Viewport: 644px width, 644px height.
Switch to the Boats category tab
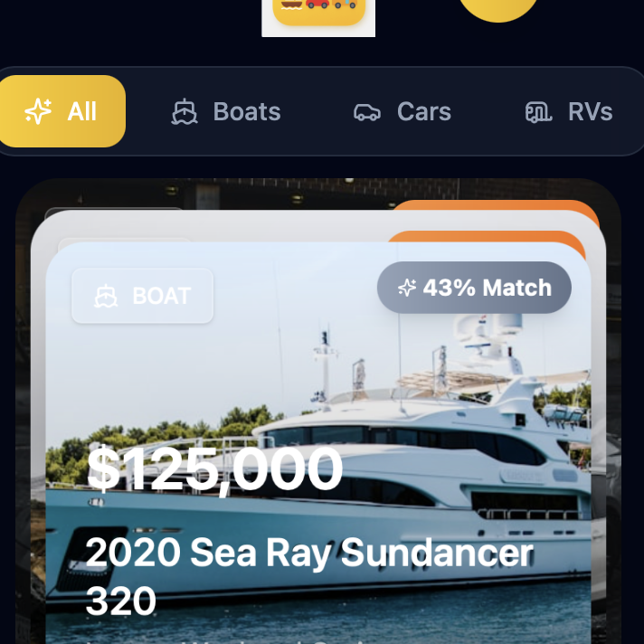226,112
